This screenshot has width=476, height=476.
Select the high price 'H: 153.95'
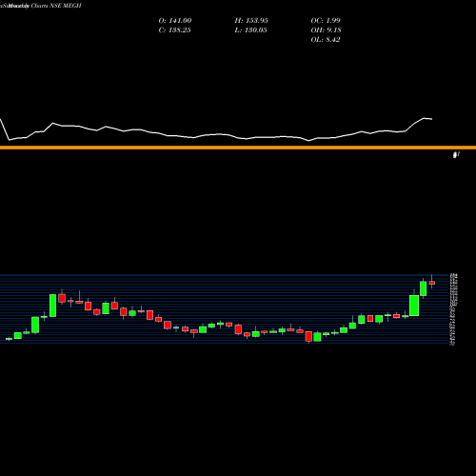click(251, 21)
